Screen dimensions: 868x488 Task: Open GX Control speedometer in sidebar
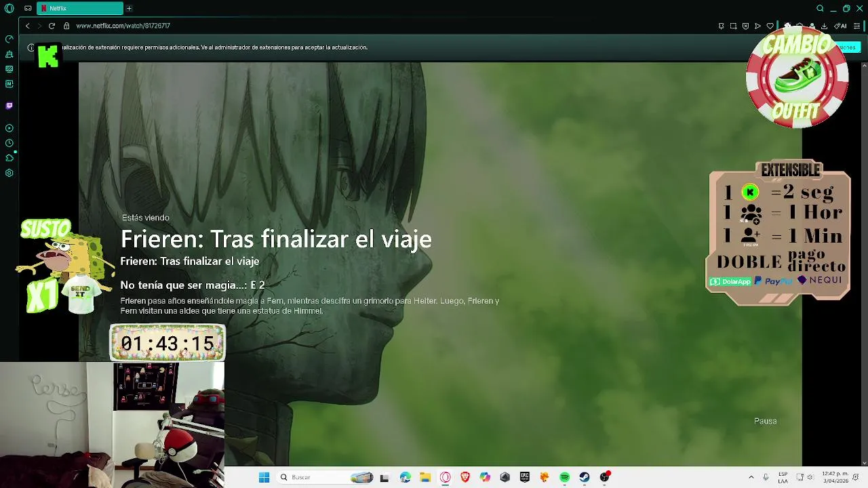[9, 39]
